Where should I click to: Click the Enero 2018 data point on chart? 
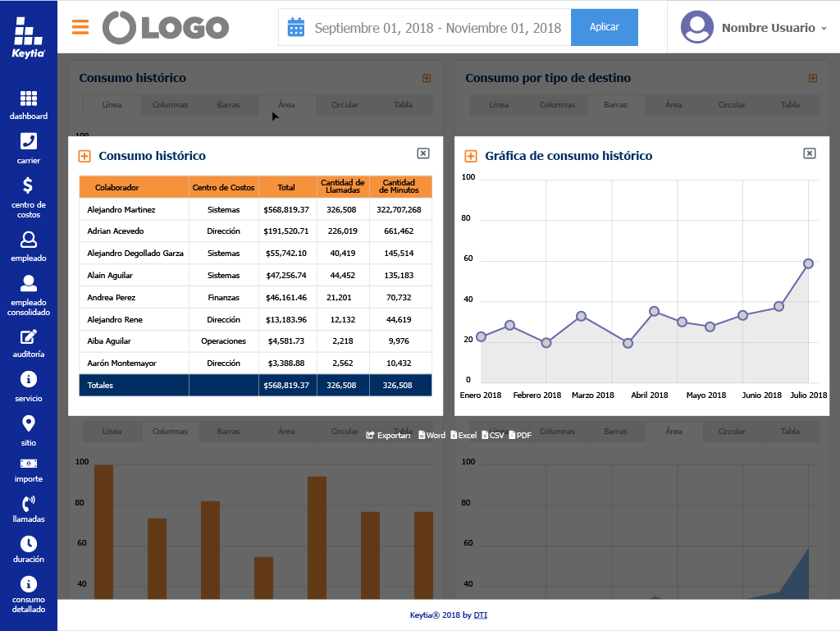point(481,336)
